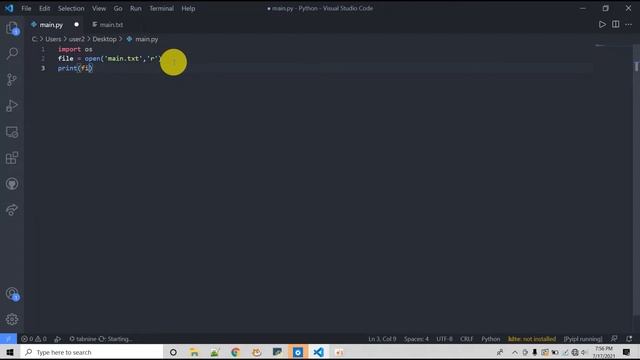Open the Edit menu
The image size is (640, 360).
click(44, 8)
